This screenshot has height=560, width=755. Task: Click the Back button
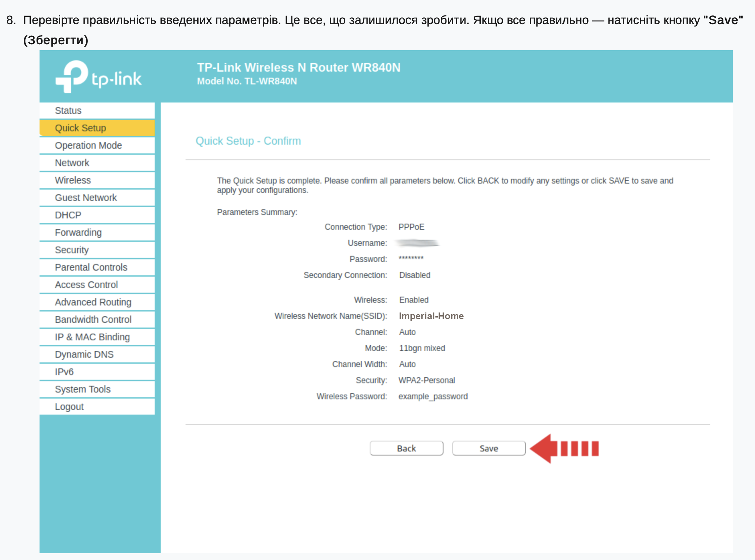[x=406, y=448]
